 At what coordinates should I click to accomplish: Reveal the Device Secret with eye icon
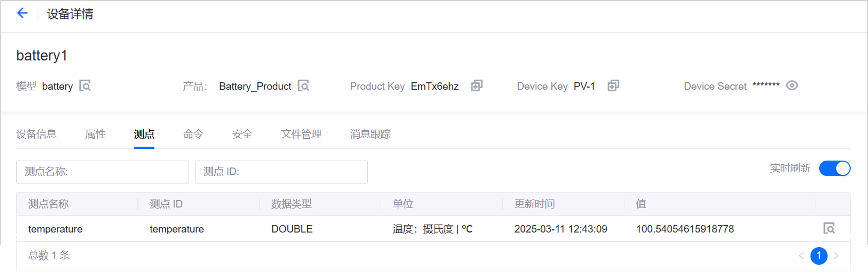[792, 86]
